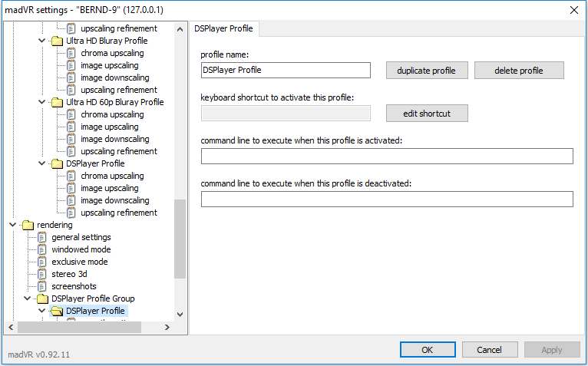Click upscaling refinement icon under Ultra HD Bluray Profile
This screenshot has height=366, width=588.
coord(71,90)
